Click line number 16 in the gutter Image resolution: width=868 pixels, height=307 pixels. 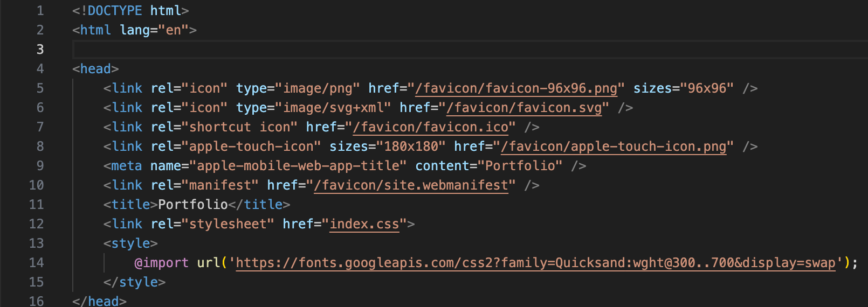[x=36, y=301]
